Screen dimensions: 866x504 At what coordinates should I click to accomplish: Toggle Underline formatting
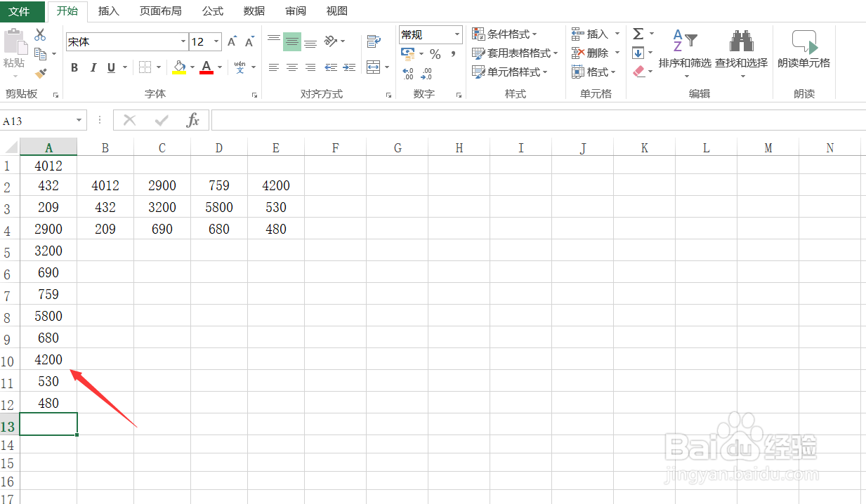(111, 68)
